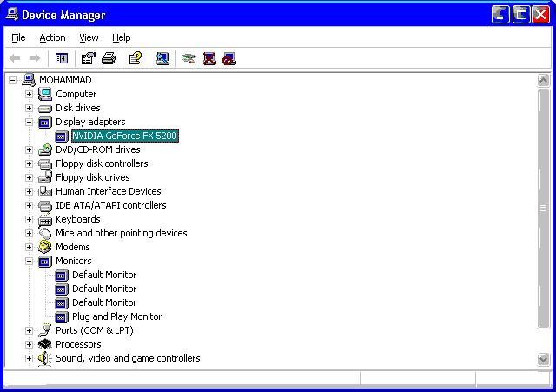
Task: Expand Ports (COM & LPT) node
Action: tap(29, 330)
